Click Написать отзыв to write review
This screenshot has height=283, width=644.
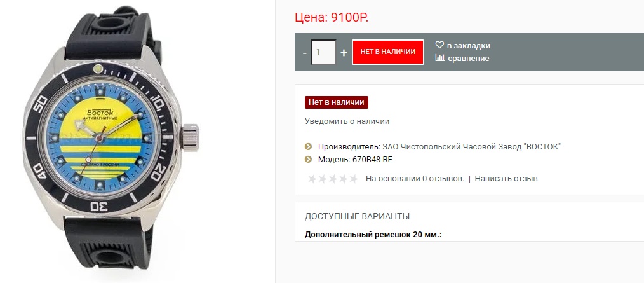pos(506,179)
